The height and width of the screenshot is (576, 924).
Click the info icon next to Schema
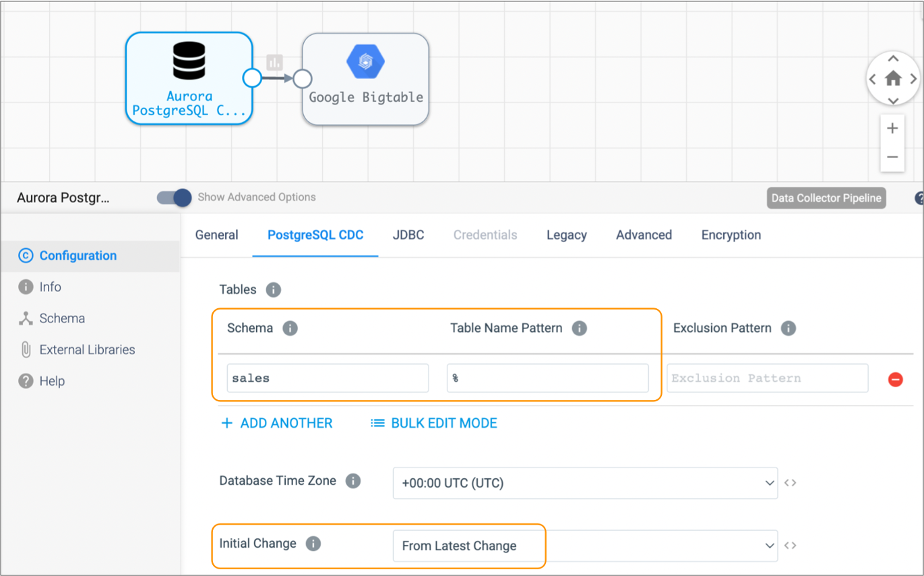pyautogui.click(x=290, y=328)
